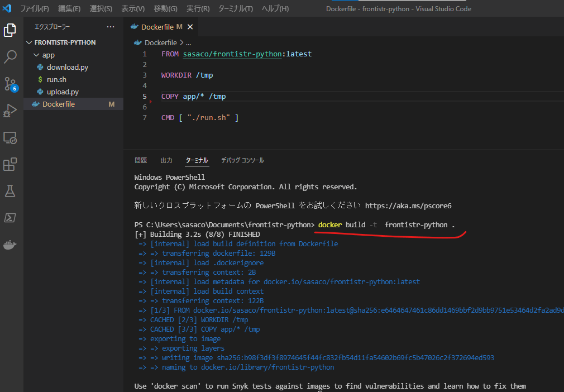
Task: Open Explorer more actions ellipsis
Action: [x=110, y=26]
